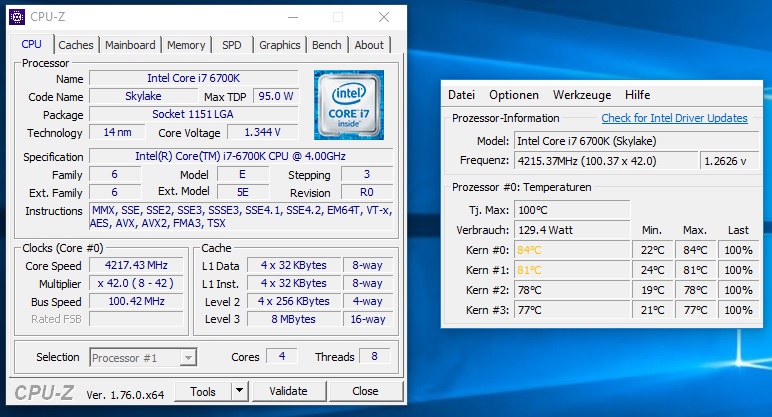Viewport: 772px width, 417px height.
Task: Click the Validate button
Action: tap(289, 391)
